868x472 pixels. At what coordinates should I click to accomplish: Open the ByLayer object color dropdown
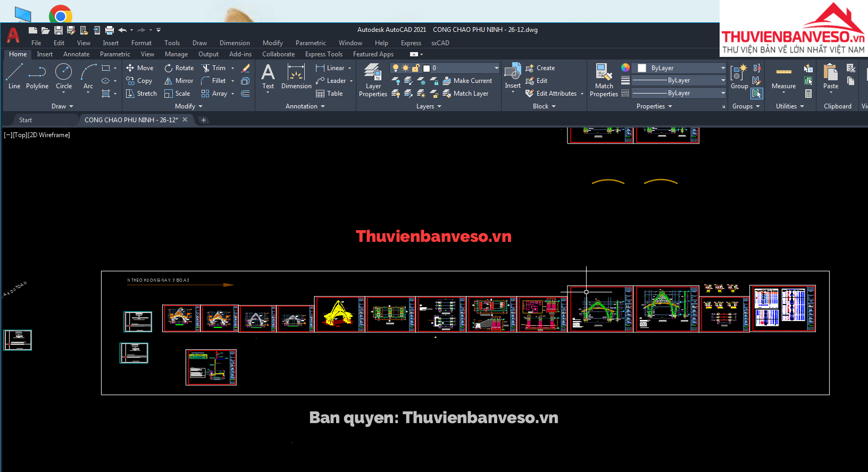pyautogui.click(x=723, y=68)
